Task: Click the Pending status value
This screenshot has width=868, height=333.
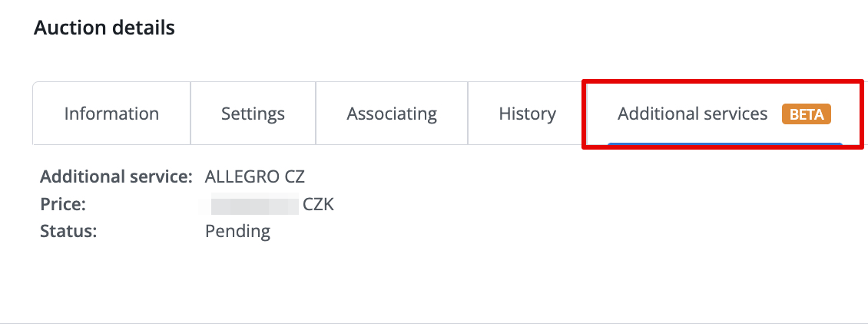Action: 237,231
